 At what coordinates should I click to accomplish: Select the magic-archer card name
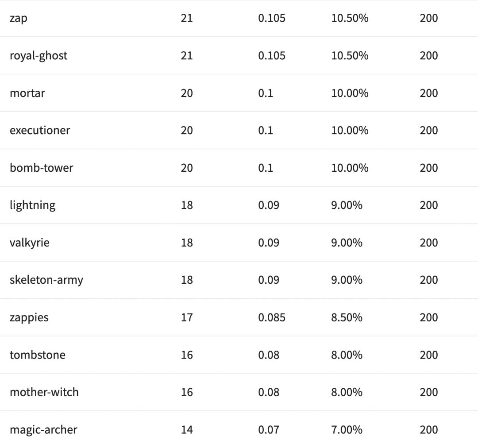click(43, 429)
